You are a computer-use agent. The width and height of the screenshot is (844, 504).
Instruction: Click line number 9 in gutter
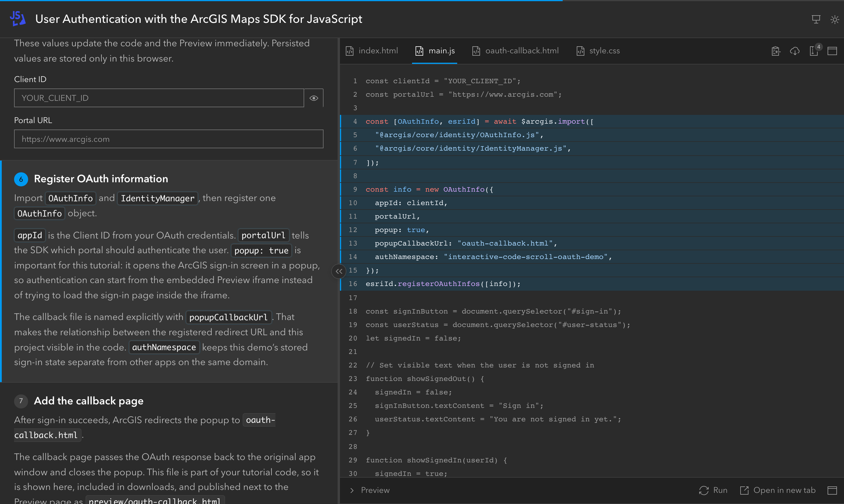pyautogui.click(x=355, y=189)
